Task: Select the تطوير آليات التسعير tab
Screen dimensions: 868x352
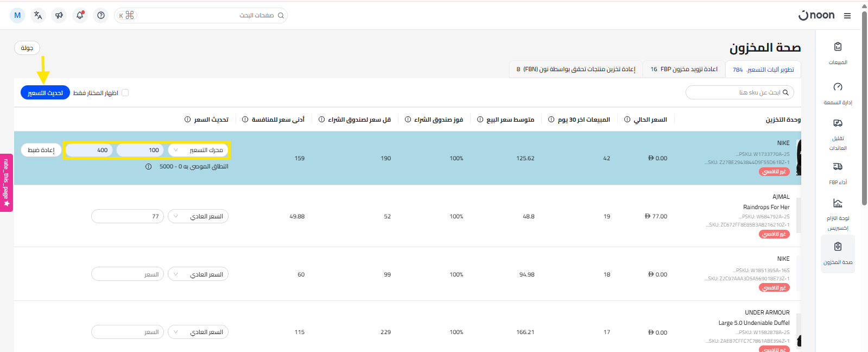Action: click(x=763, y=70)
